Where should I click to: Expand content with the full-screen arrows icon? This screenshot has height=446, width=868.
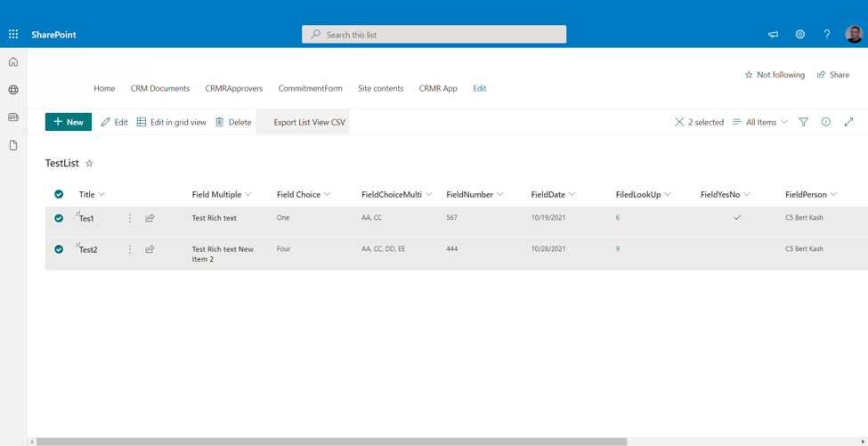[x=848, y=122]
